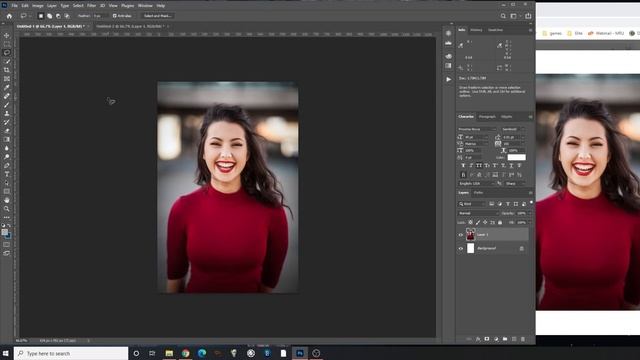Open the Actions play-button panel icon
640x360 pixels.
pyautogui.click(x=449, y=79)
